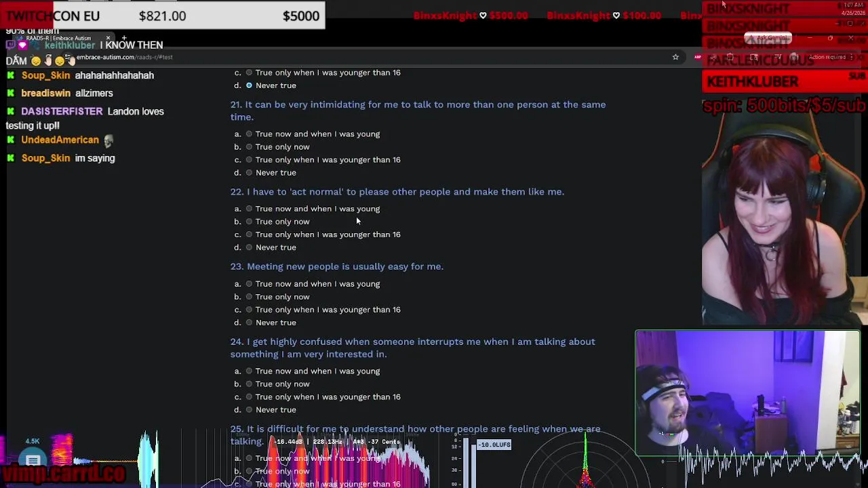This screenshot has width=868, height=488.
Task: Check 'Never true' for question 24
Action: [x=249, y=410]
